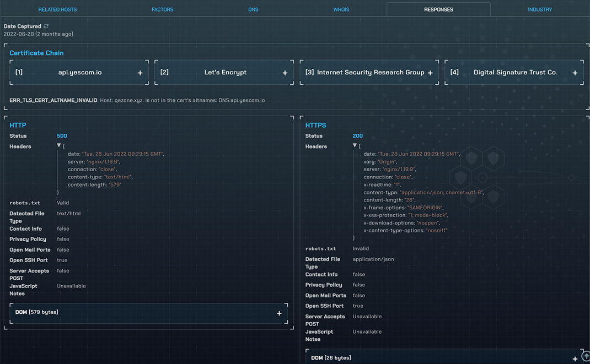Image resolution: width=590 pixels, height=364 pixels.
Task: Collapse the HTTPS headers triangle
Action: (355, 145)
